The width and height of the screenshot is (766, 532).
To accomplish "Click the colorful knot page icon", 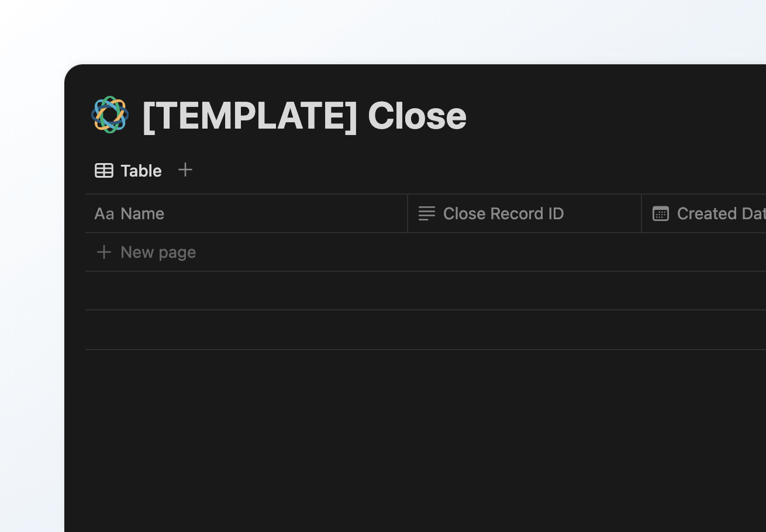I will click(x=110, y=115).
